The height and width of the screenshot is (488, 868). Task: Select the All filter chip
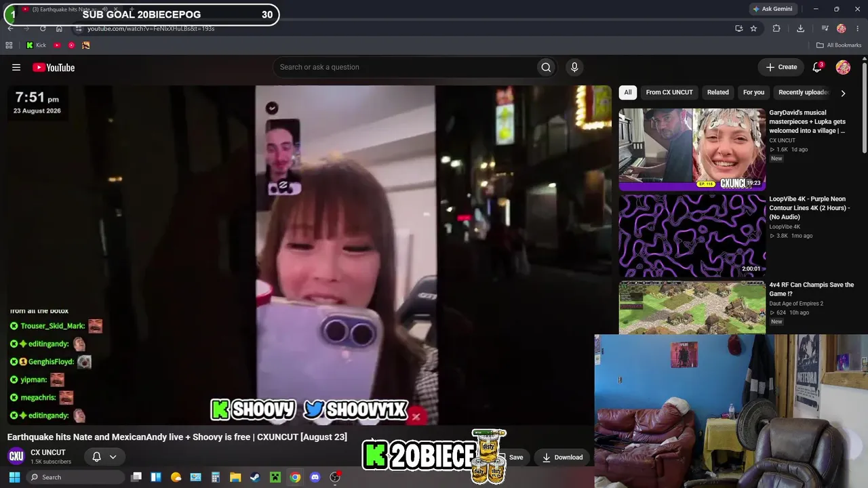click(x=628, y=92)
